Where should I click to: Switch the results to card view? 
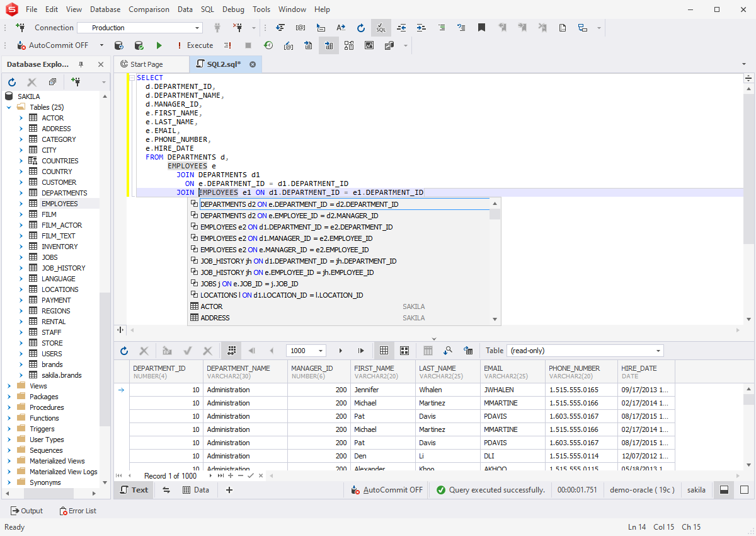point(404,351)
